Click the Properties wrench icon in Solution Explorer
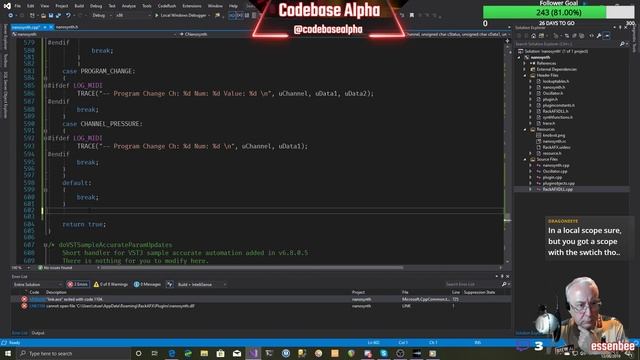The width and height of the screenshot is (640, 360). click(599, 36)
